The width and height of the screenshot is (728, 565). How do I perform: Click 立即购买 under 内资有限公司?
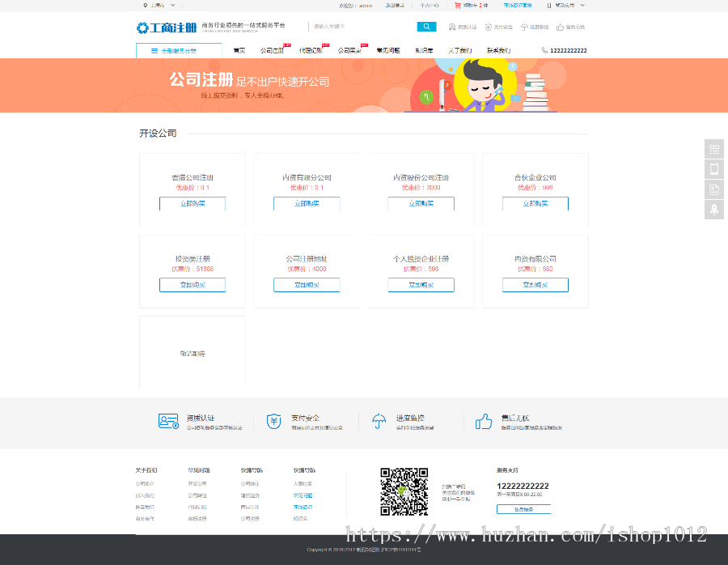pos(535,285)
